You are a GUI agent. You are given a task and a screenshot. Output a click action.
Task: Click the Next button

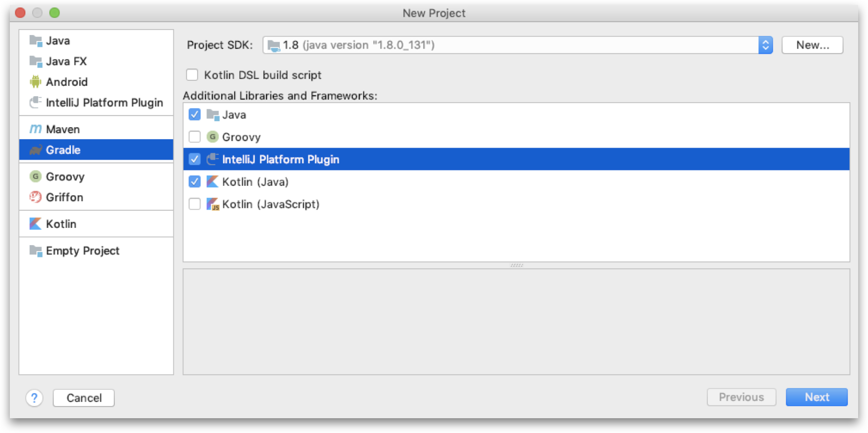pyautogui.click(x=817, y=397)
